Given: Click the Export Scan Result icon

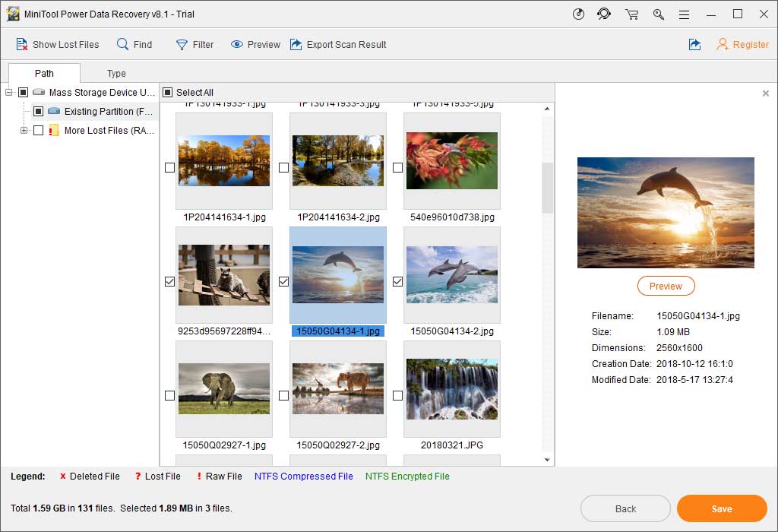Looking at the screenshot, I should [x=296, y=44].
